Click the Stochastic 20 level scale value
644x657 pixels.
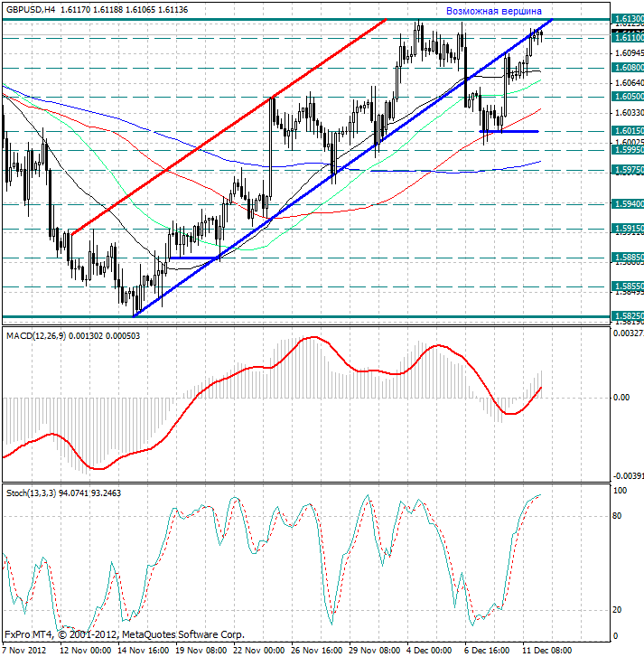click(x=617, y=610)
